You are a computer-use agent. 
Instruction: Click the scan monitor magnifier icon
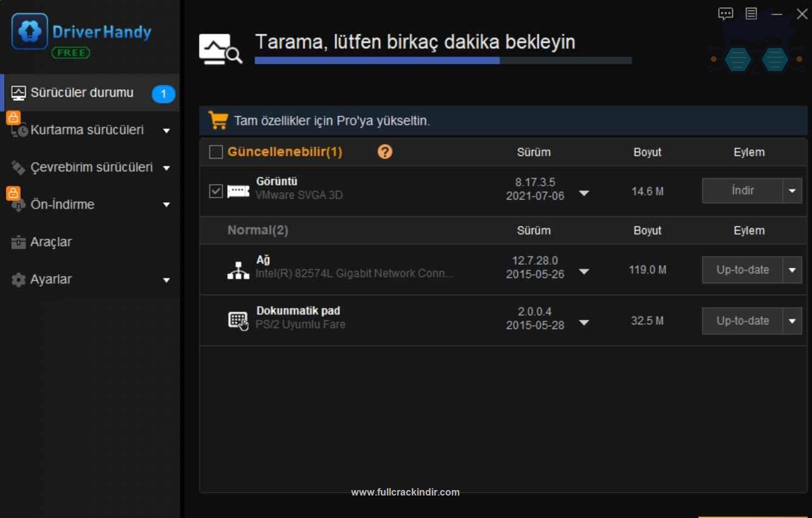coord(220,50)
